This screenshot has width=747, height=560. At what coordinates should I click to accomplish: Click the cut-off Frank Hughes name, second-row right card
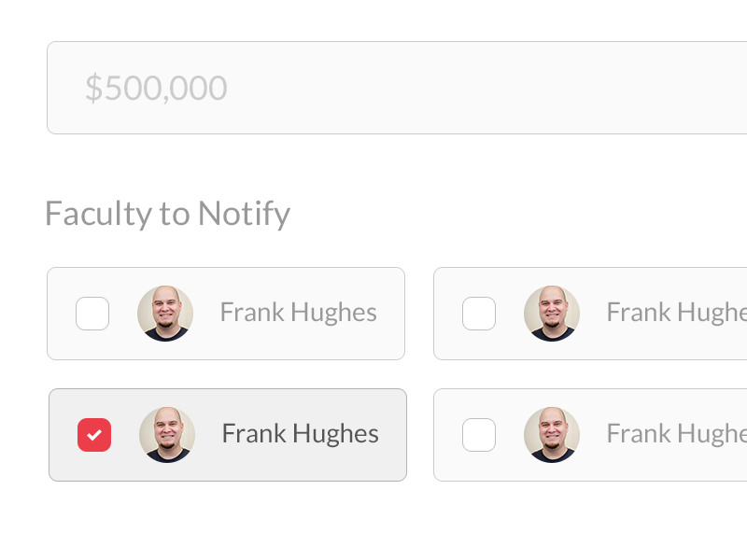point(676,434)
